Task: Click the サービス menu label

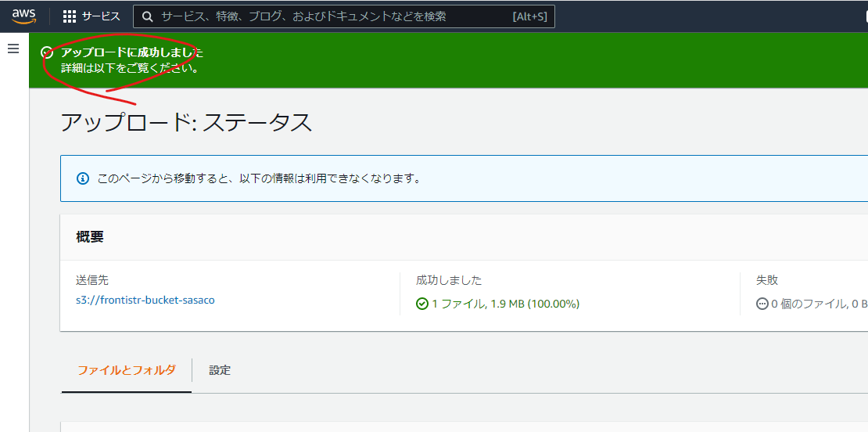Action: tap(101, 16)
